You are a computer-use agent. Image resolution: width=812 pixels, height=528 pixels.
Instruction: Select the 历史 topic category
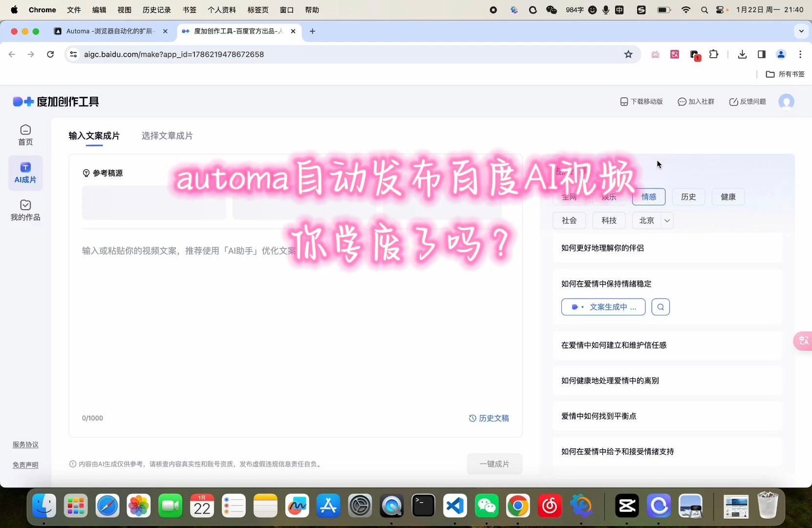(688, 197)
